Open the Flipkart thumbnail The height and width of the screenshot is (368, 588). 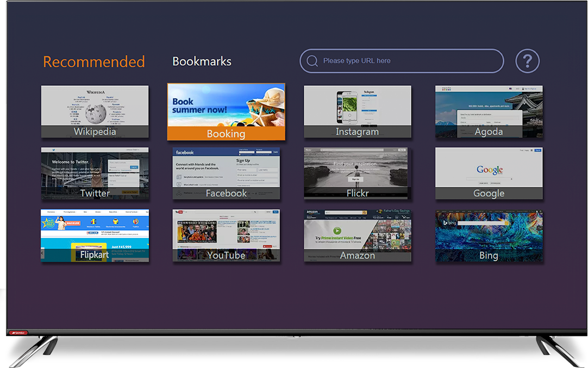click(x=95, y=235)
